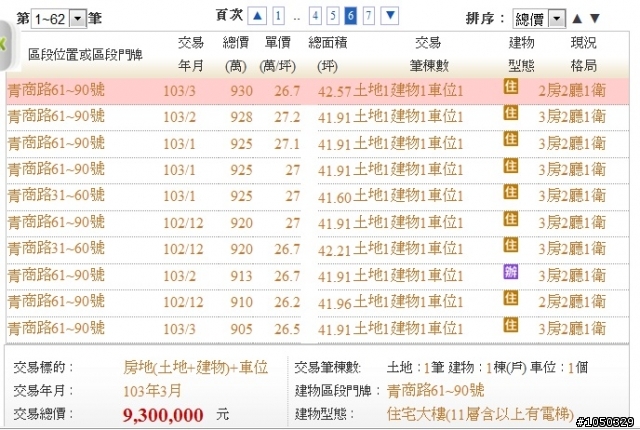The width and height of the screenshot is (640, 430).
Task: Click total price 930 cell
Action: coord(241,91)
